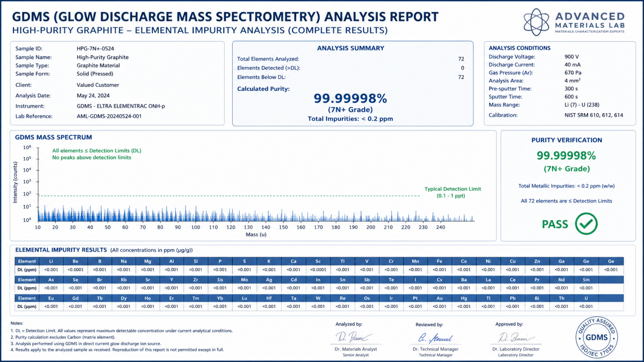
Task: Click the Sample Form value "Solid (Pressed)"
Action: point(95,74)
